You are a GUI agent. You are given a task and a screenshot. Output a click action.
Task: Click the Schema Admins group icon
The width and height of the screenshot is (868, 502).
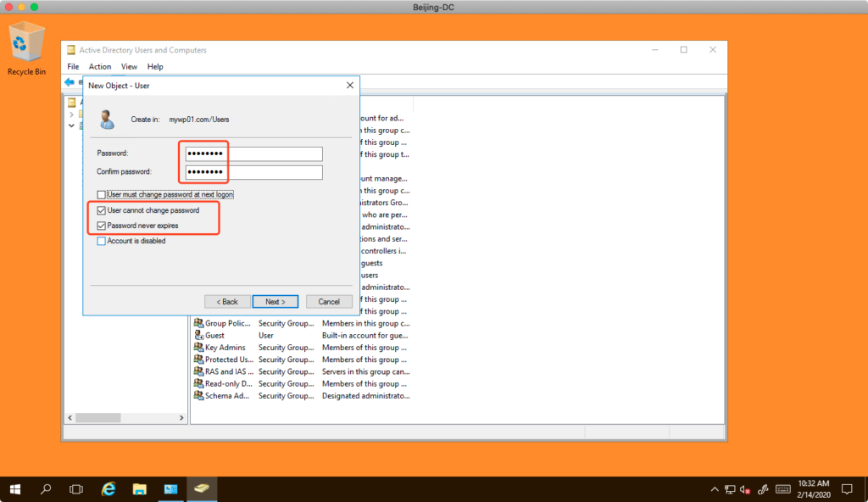tap(198, 396)
